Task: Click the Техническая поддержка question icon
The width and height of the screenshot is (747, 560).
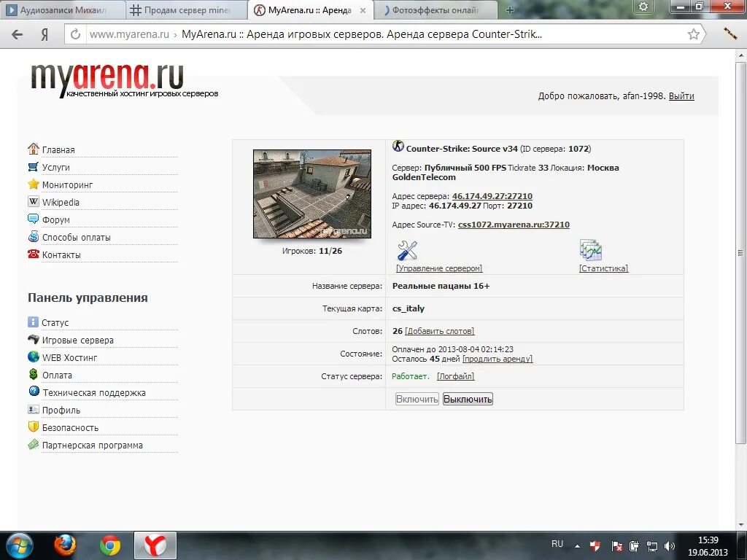Action: [x=34, y=392]
